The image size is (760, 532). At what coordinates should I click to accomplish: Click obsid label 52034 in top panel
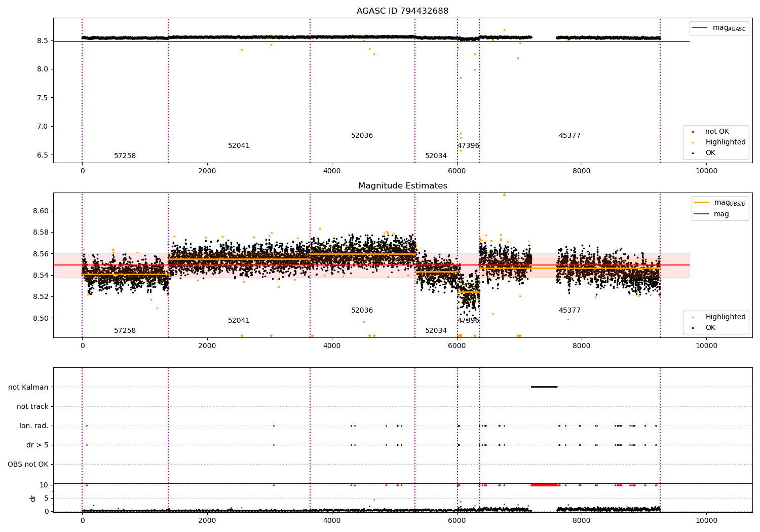(436, 156)
